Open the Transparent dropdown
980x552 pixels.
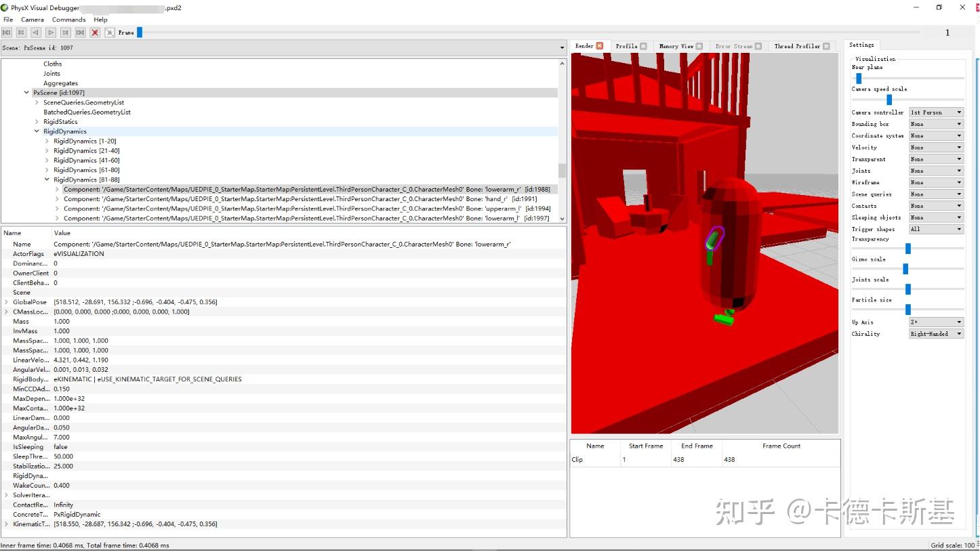(936, 159)
